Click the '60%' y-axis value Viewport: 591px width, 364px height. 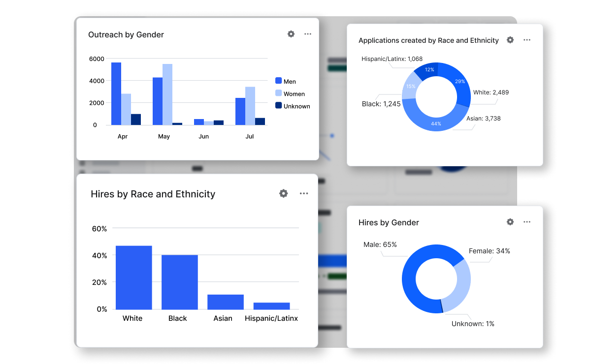[x=99, y=229]
